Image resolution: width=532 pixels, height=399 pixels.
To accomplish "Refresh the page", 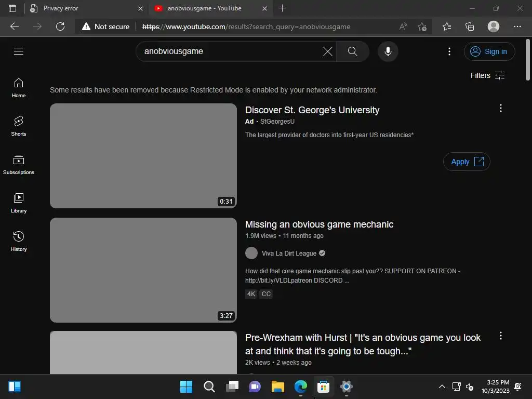I will pyautogui.click(x=60, y=26).
